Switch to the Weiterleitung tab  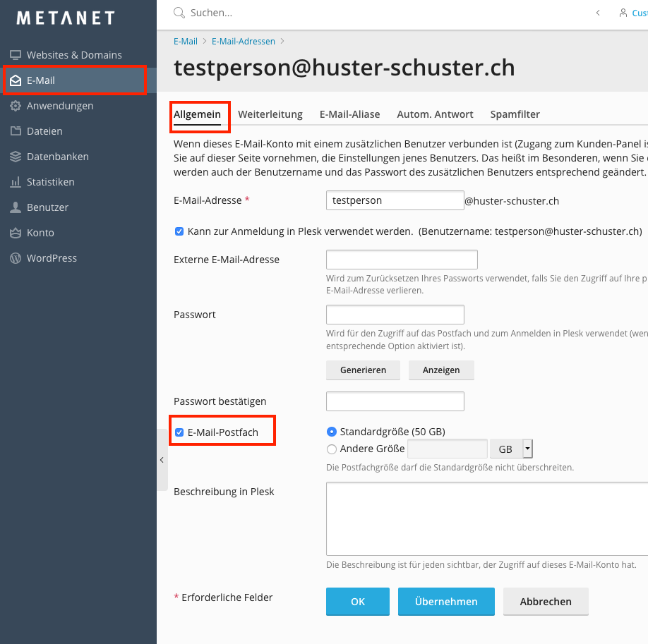tap(270, 114)
